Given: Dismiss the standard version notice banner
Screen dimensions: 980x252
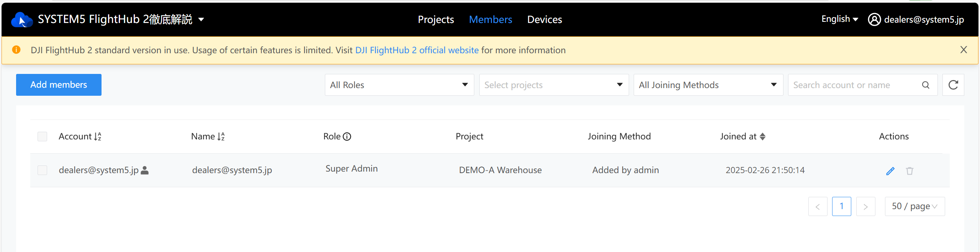Looking at the screenshot, I should [964, 50].
